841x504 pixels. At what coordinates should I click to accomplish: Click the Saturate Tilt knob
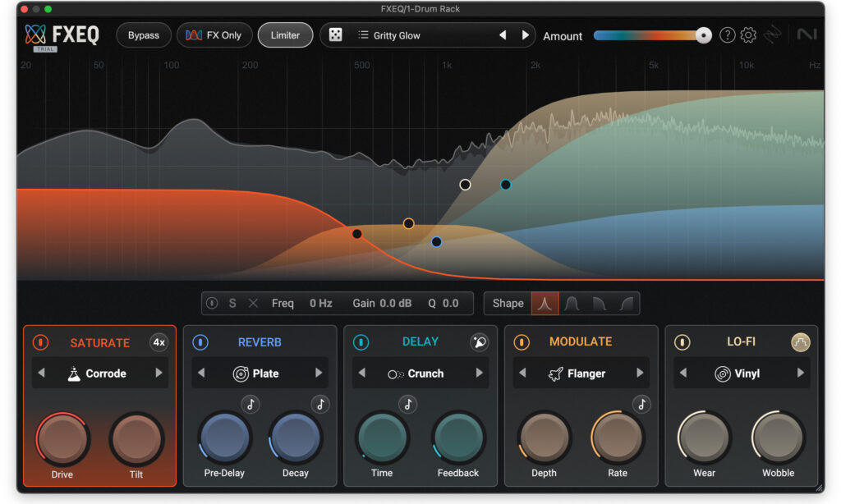136,438
